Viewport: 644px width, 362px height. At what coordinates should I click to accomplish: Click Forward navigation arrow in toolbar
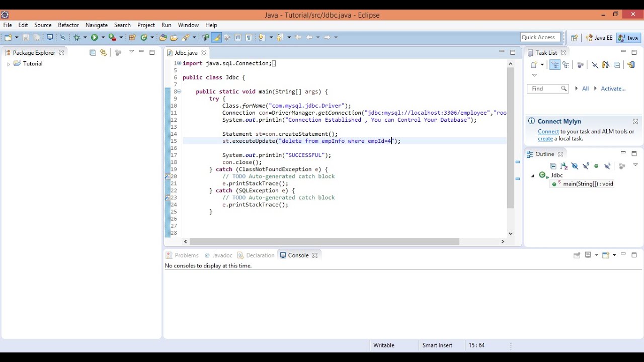coord(327,37)
